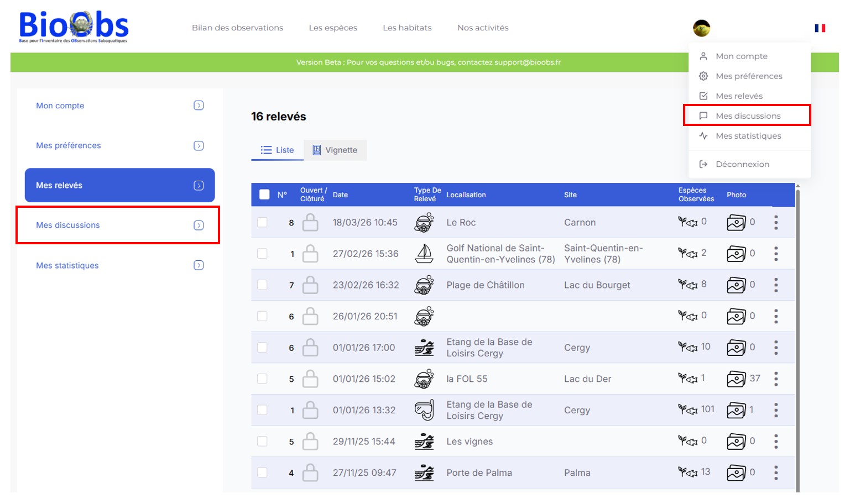Click photo icon in la FOL 55 row
Screen dimensions: 845x504
736,379
